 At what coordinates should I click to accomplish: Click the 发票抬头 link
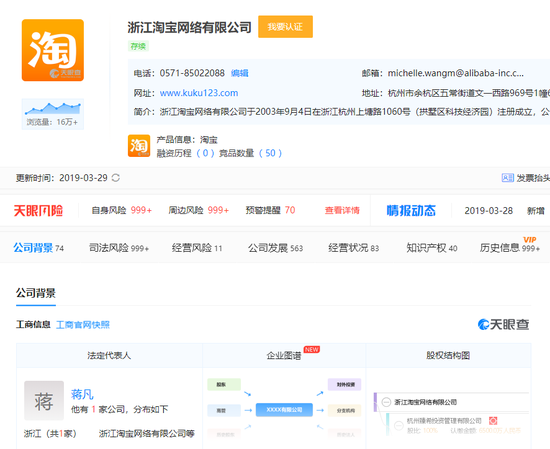tap(533, 178)
